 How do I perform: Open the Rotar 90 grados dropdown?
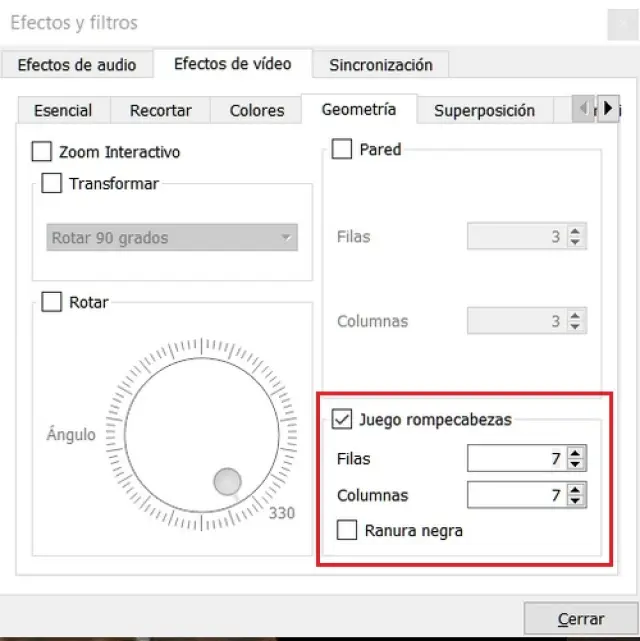173,238
